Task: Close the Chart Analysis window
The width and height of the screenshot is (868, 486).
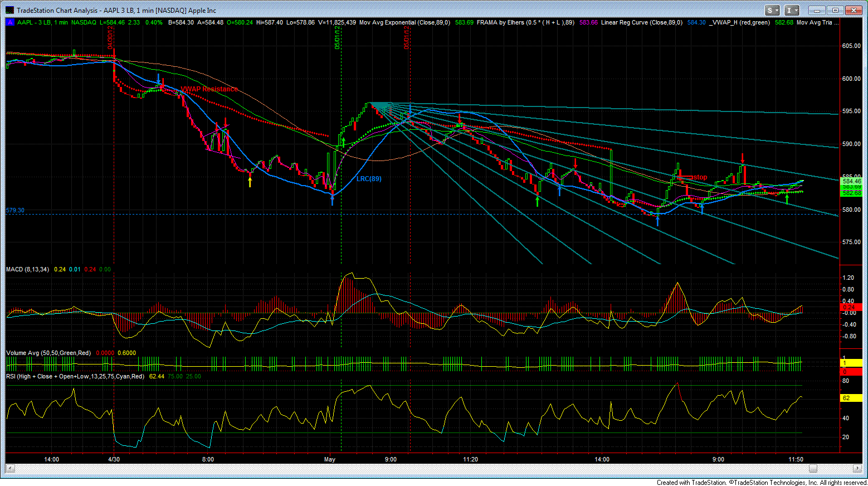Action: [854, 10]
